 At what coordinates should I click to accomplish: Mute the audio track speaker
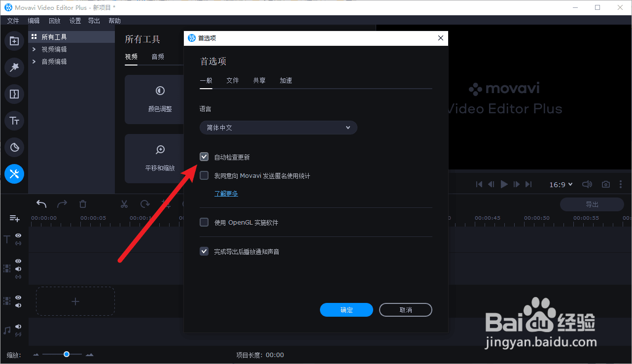point(18,327)
